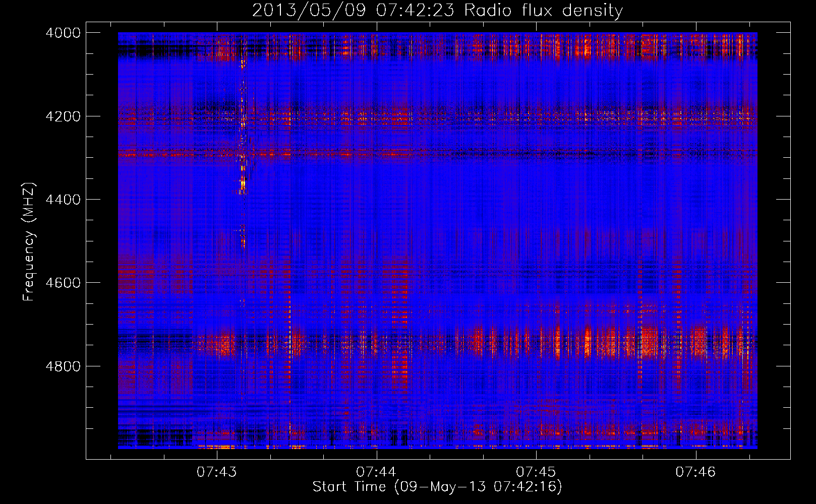Click the 07:44 time tick label
Image resolution: width=816 pixels, height=504 pixels.
[376, 472]
